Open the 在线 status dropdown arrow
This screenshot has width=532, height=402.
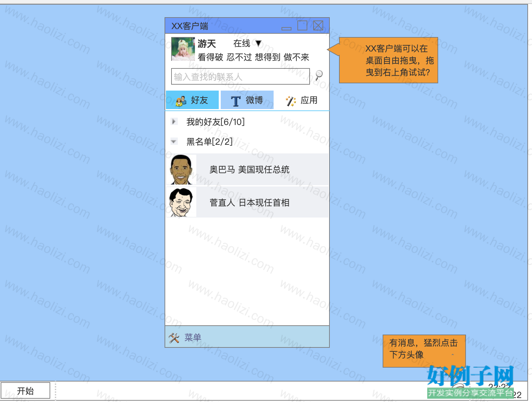coord(258,43)
